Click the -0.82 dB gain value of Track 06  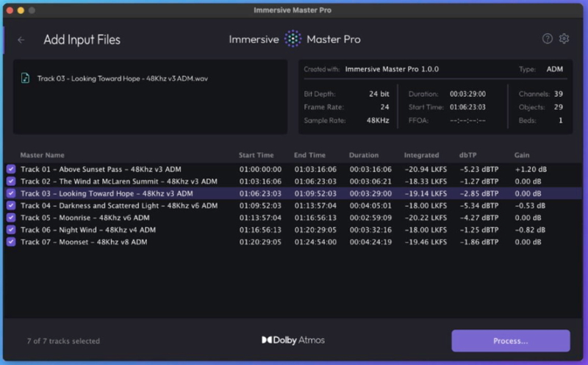[x=530, y=230]
